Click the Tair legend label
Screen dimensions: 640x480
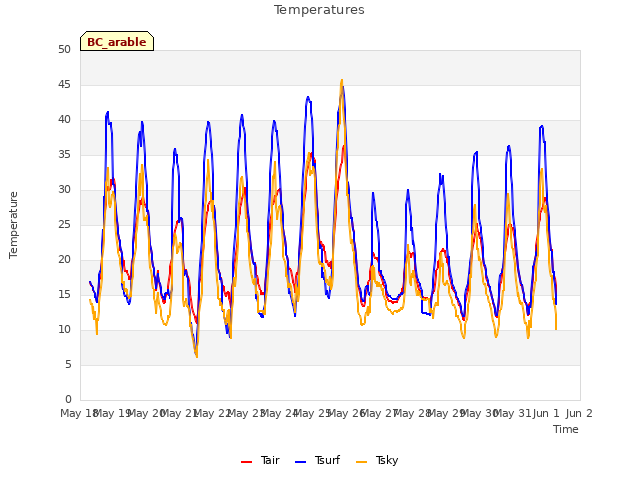click(270, 460)
